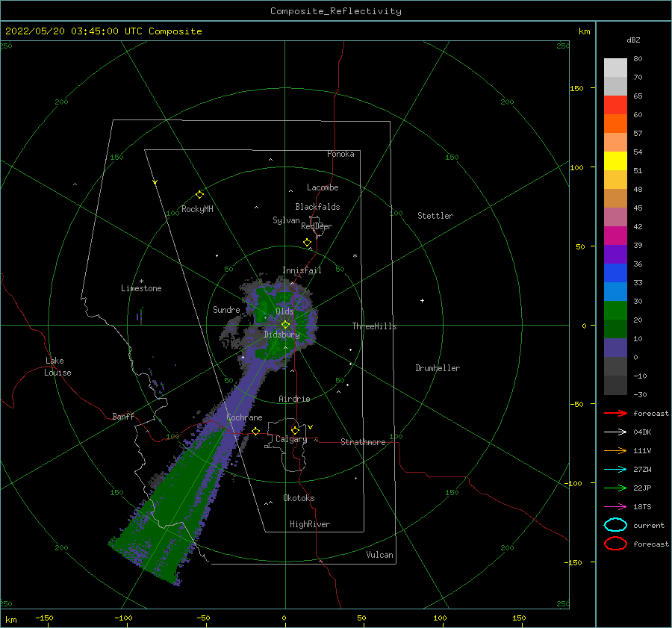Click the Didsbury label
This screenshot has height=628, width=672.
[x=282, y=335]
